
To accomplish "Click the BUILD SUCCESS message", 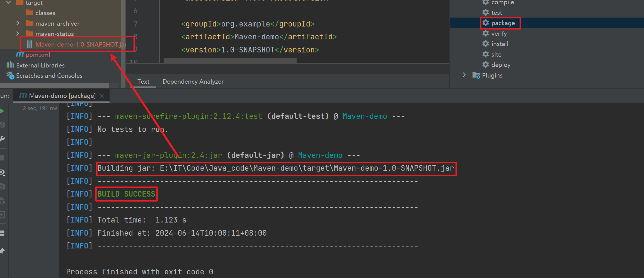I will click(126, 194).
